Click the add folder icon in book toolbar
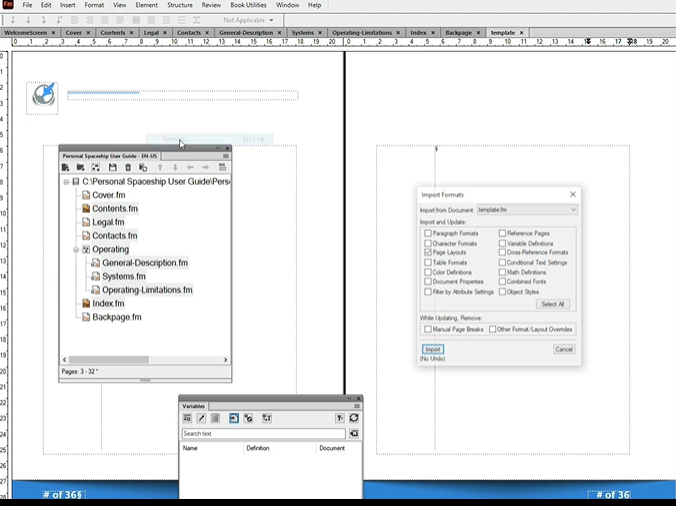This screenshot has height=506, width=676. [81, 167]
